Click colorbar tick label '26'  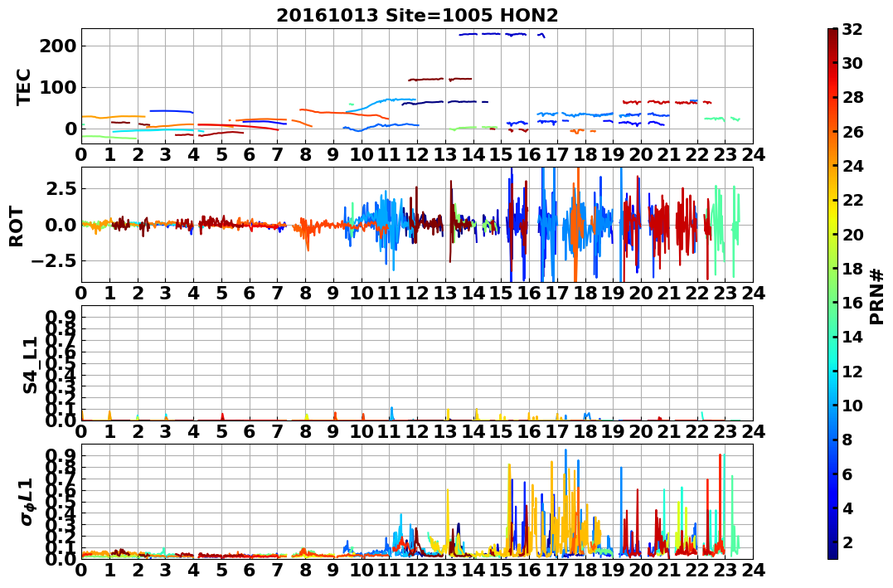pyautogui.click(x=853, y=132)
